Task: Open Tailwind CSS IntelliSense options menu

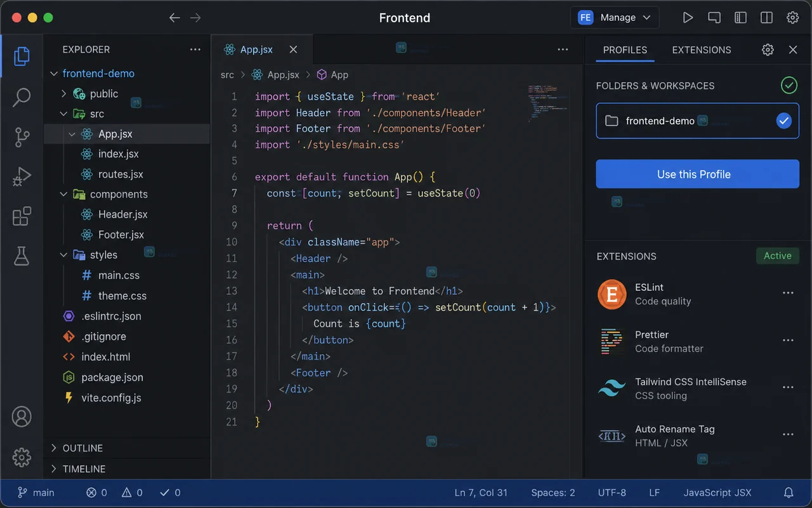Action: pos(788,388)
